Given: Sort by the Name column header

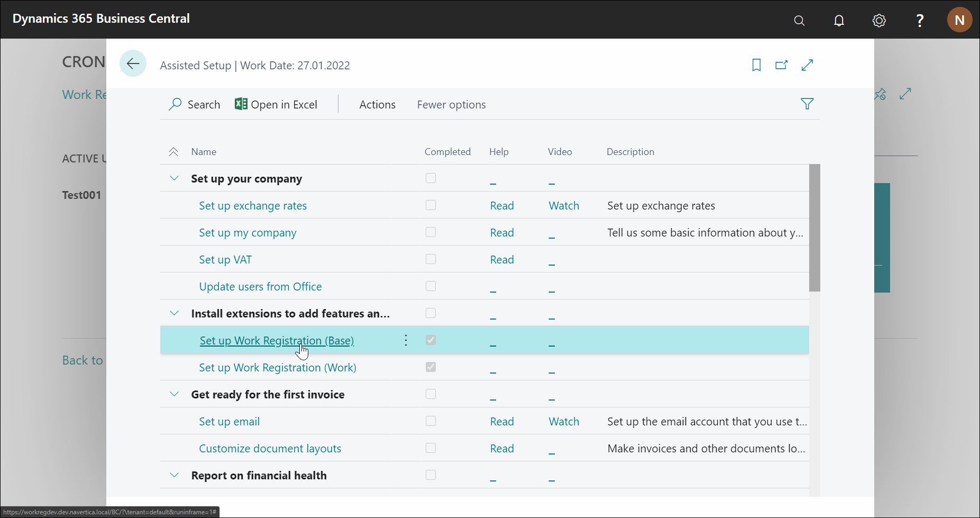Looking at the screenshot, I should click(x=204, y=152).
